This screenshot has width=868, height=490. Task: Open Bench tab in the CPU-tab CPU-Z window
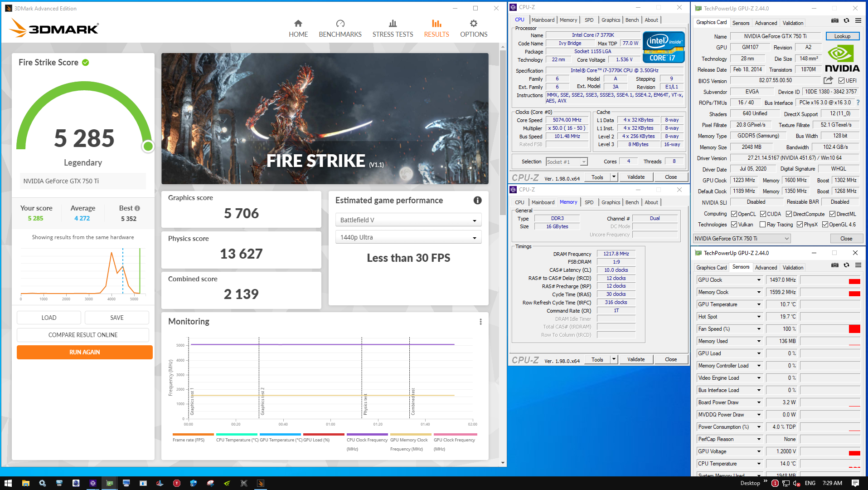pyautogui.click(x=632, y=20)
